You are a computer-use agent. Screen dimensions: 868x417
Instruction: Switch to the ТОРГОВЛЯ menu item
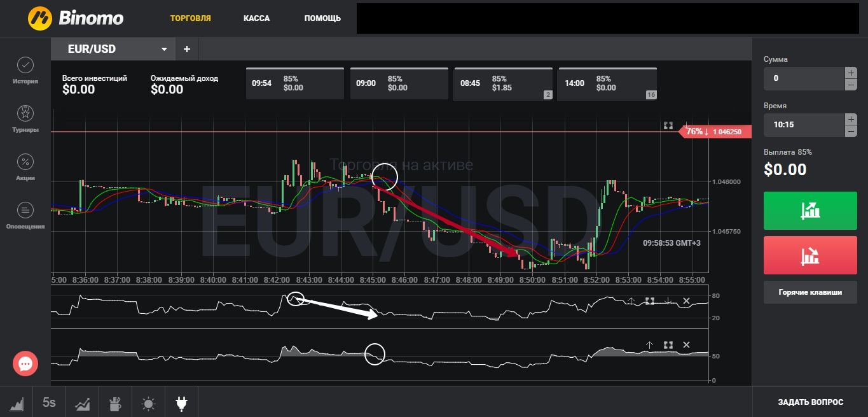tap(191, 18)
